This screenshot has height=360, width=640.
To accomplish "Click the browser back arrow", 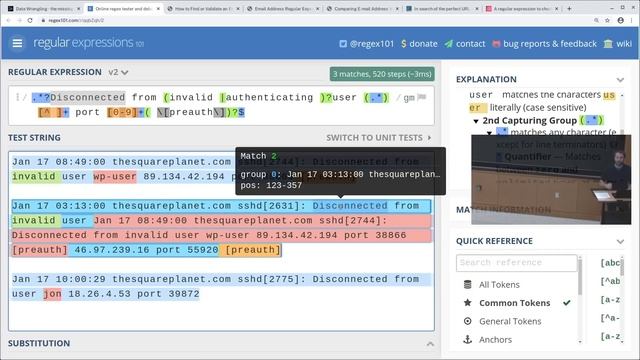I will 9,20.
